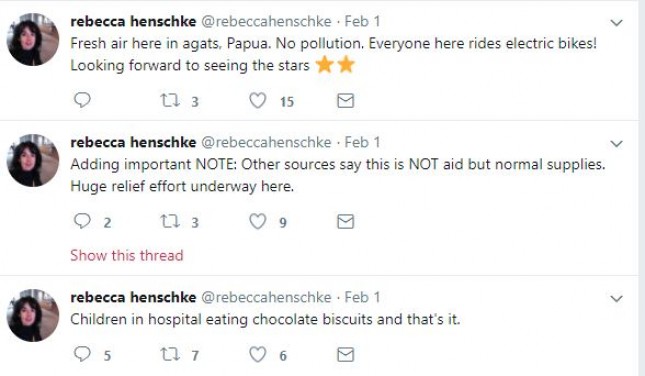Open chevron menu on chocolate biscuits tweet

(x=616, y=299)
